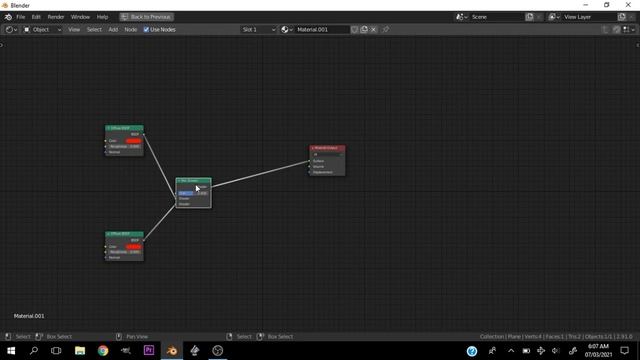This screenshot has height=360, width=640.
Task: Click the Blender logo menu icon
Action: click(x=8, y=17)
